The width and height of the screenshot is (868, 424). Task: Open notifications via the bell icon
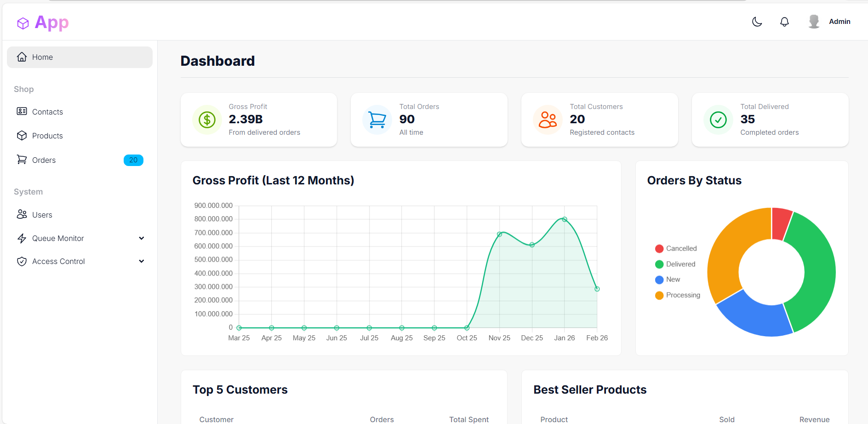coord(784,22)
